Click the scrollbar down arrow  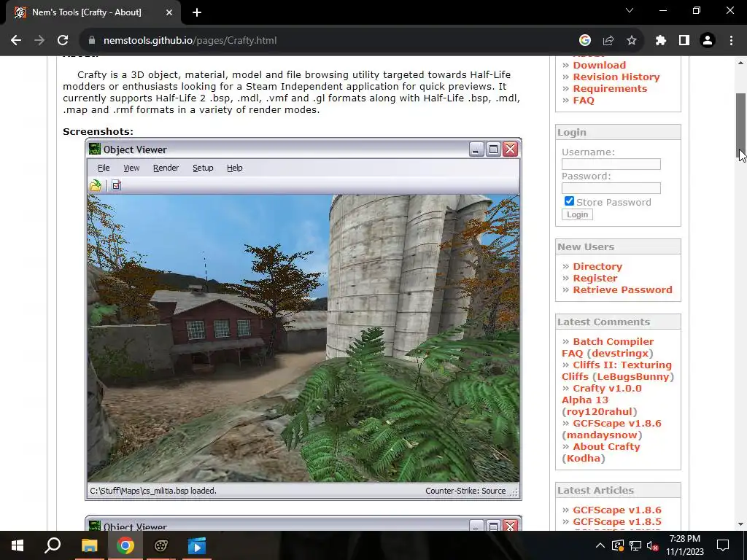point(741,525)
